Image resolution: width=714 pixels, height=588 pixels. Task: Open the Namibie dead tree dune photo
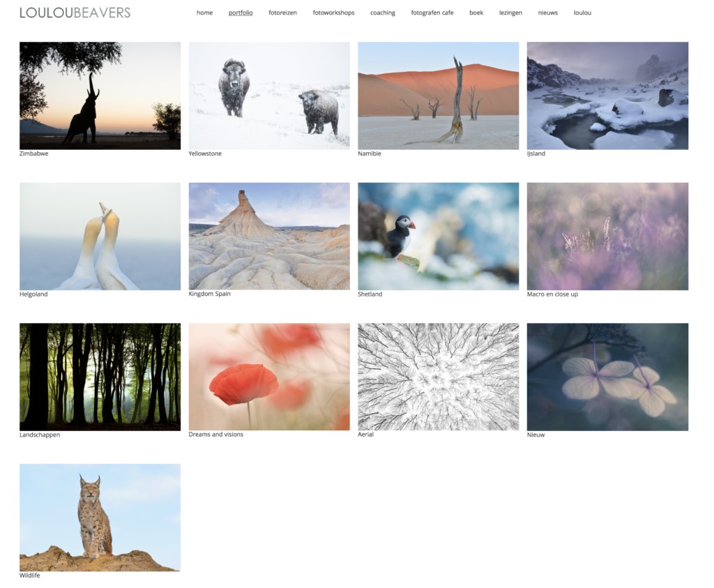tap(438, 96)
